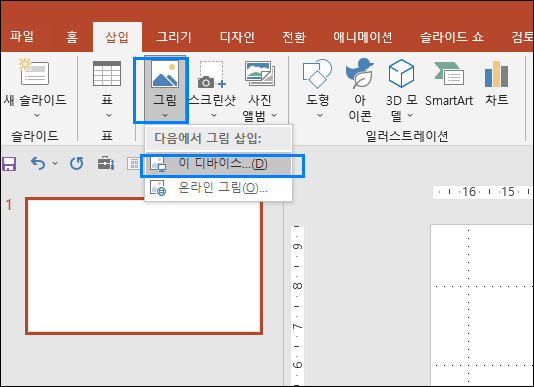Open the 그리기 tab
This screenshot has height=387, width=534.
(x=174, y=37)
